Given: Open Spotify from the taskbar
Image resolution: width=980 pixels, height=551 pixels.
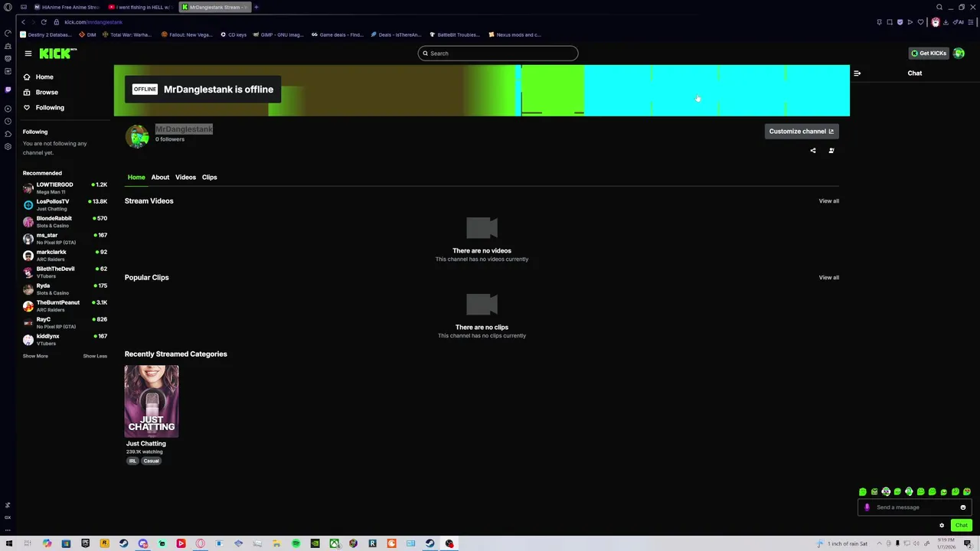Looking at the screenshot, I should 296,544.
